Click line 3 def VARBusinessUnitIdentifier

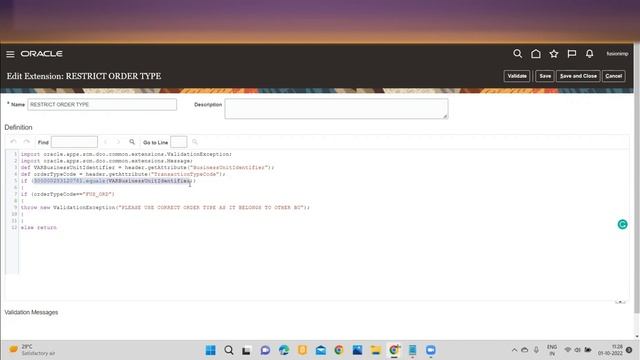click(147, 167)
